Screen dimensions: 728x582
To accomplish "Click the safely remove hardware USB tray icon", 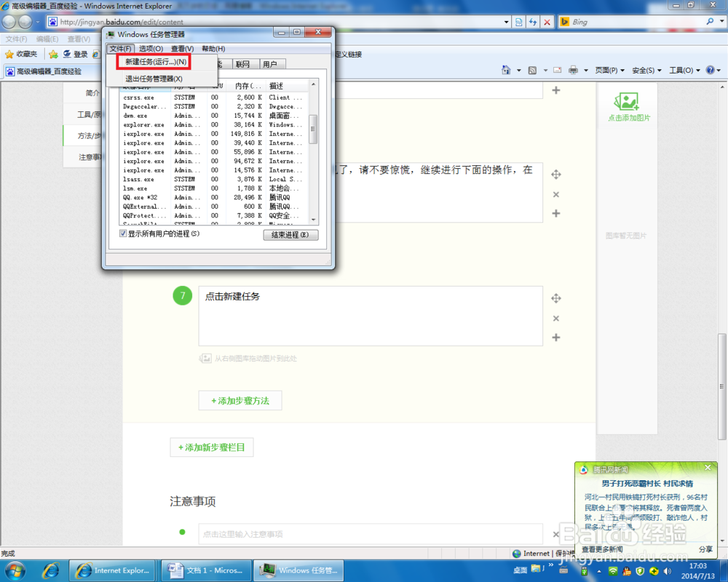I will pyautogui.click(x=584, y=571).
